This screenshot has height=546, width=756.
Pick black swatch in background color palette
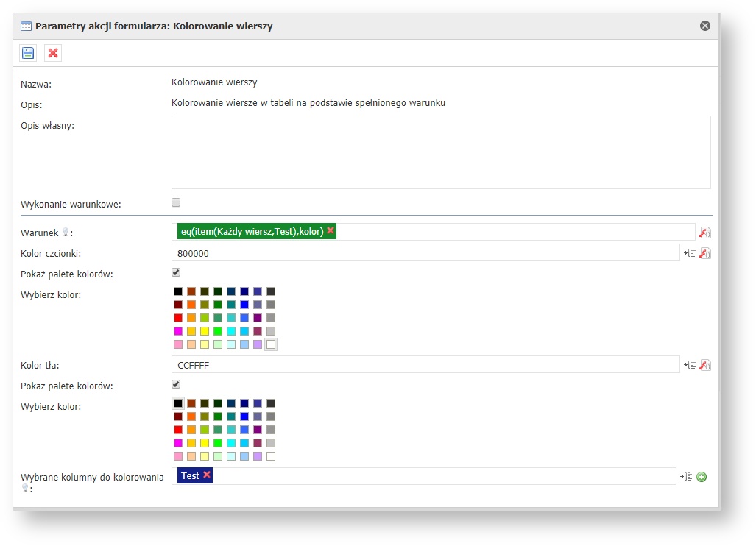(178, 403)
